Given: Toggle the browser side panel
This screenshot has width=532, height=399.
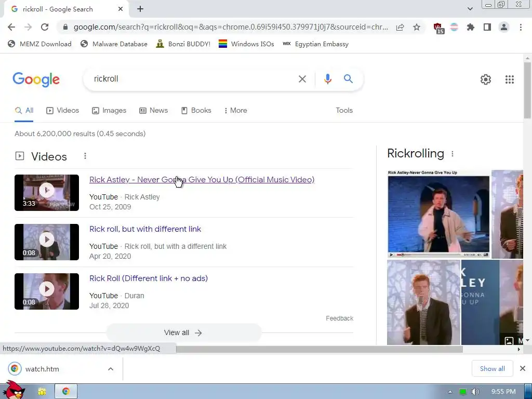Looking at the screenshot, I should coord(487,27).
